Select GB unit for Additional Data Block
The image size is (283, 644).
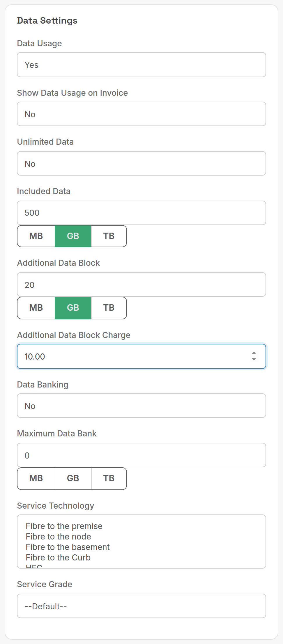pyautogui.click(x=73, y=308)
